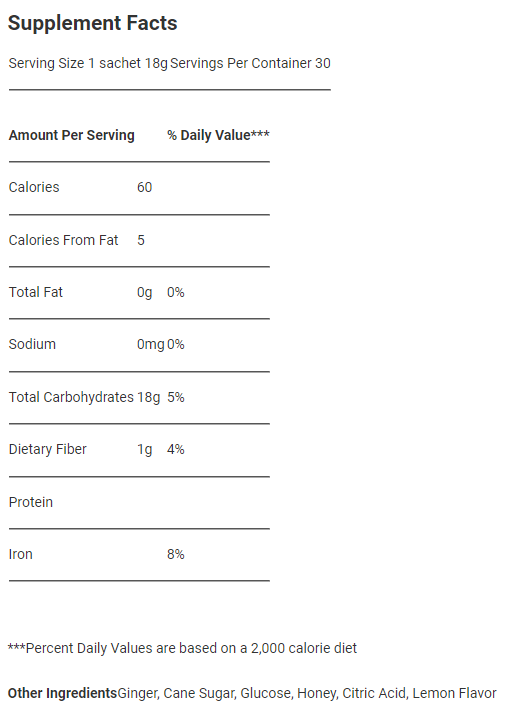Click the Dietary Fiber row label
This screenshot has height=712, width=505.
pos(48,449)
